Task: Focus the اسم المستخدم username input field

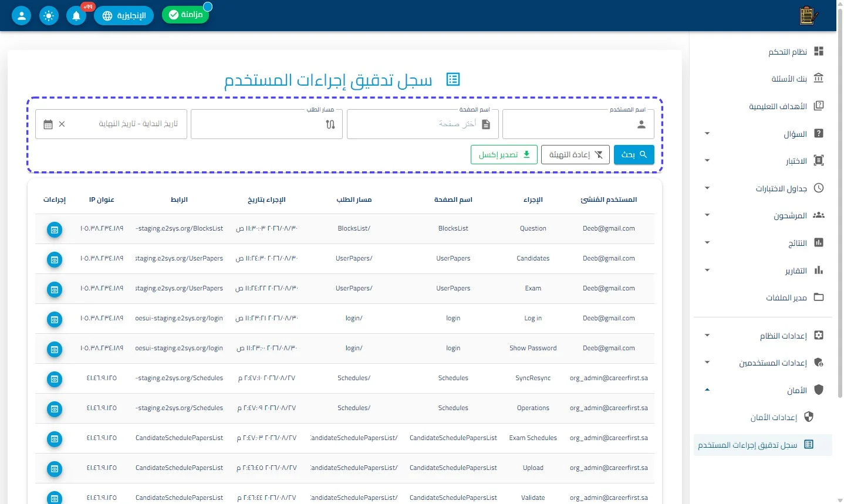Action: [578, 124]
